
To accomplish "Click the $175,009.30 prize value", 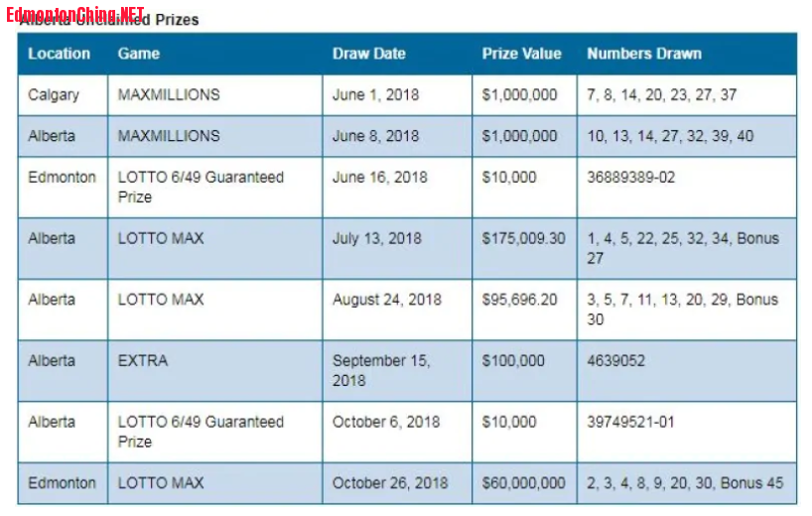I will tap(523, 238).
